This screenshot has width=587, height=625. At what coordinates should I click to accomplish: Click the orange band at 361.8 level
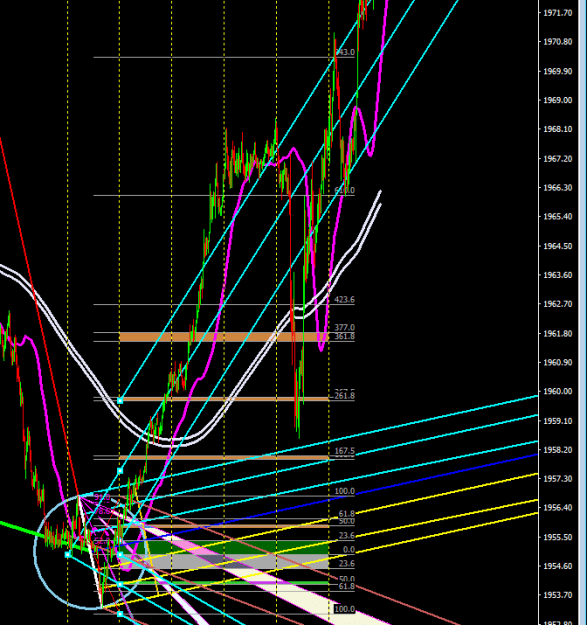[x=224, y=337]
